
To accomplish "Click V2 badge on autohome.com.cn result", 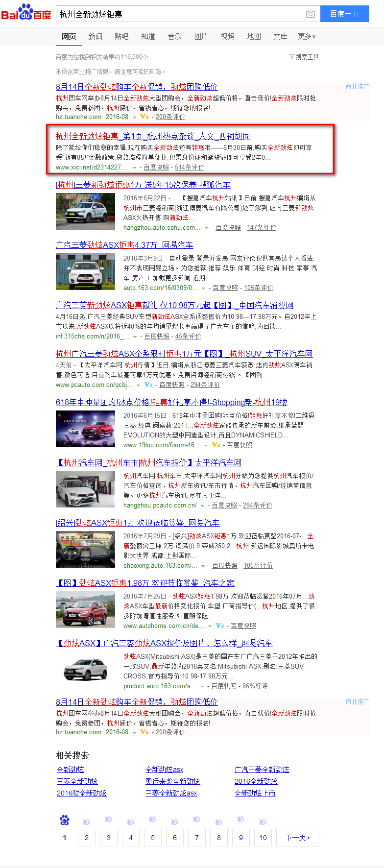I will tap(220, 626).
